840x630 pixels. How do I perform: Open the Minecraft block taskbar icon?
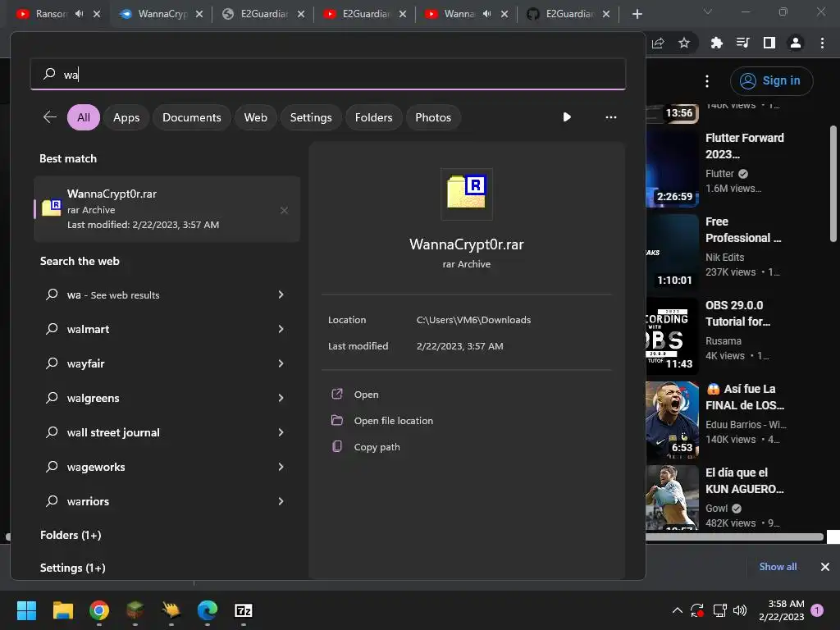coord(135,610)
